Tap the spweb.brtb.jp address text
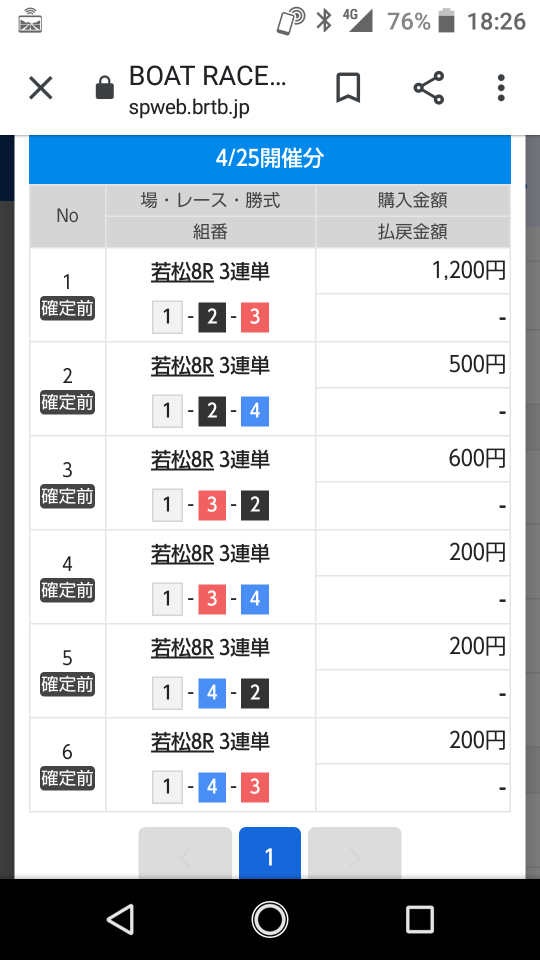Viewport: 540px width, 960px height. (x=189, y=108)
